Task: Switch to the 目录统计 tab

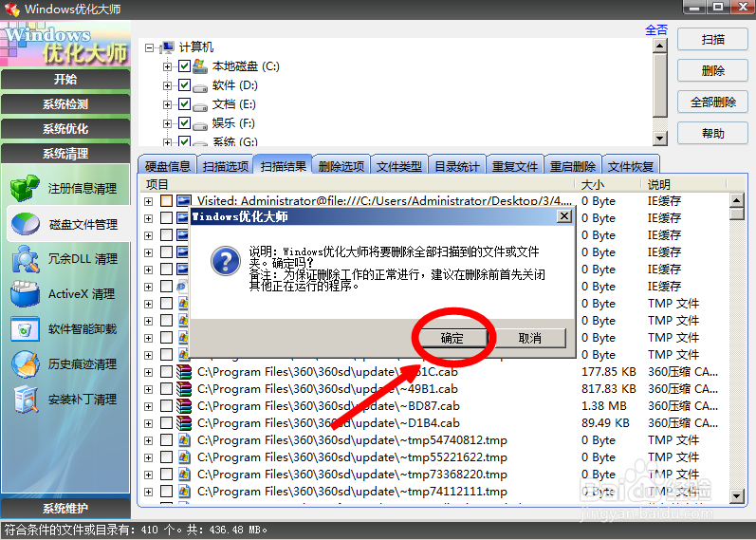Action: pyautogui.click(x=456, y=166)
